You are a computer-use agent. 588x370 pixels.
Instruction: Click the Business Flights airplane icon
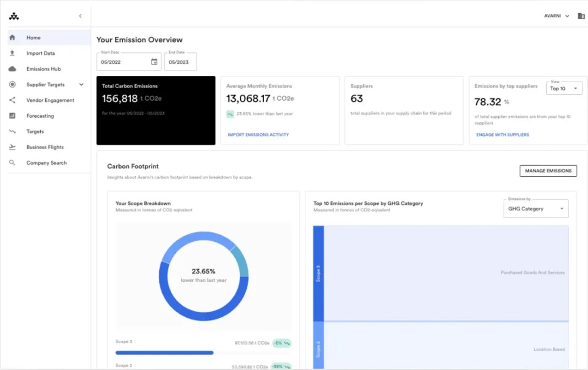[x=12, y=147]
